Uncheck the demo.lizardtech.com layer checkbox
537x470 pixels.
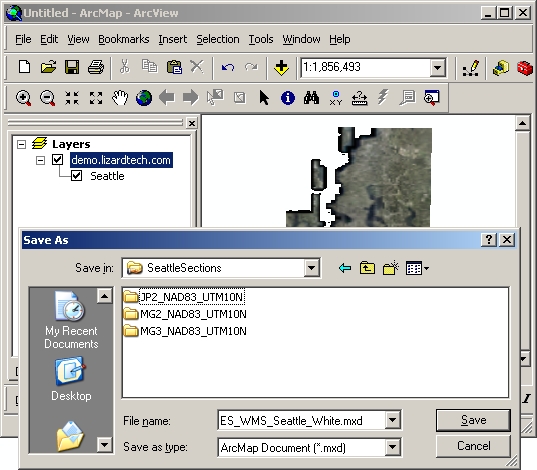[58, 160]
